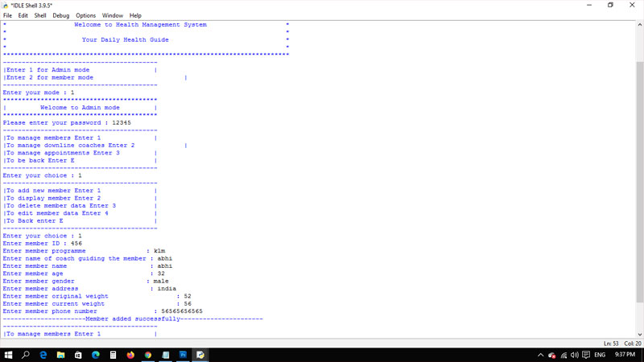Click the member age value '32'

[161, 274]
